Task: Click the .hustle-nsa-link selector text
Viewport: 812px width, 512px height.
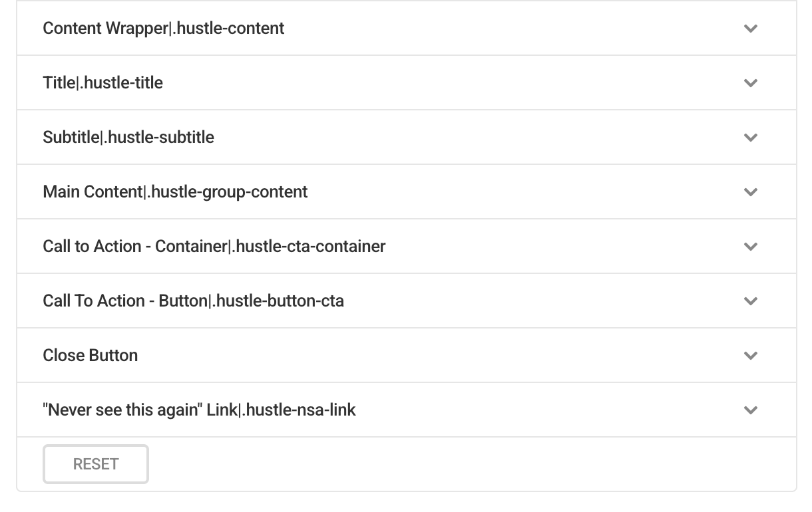Action: pyautogui.click(x=299, y=410)
